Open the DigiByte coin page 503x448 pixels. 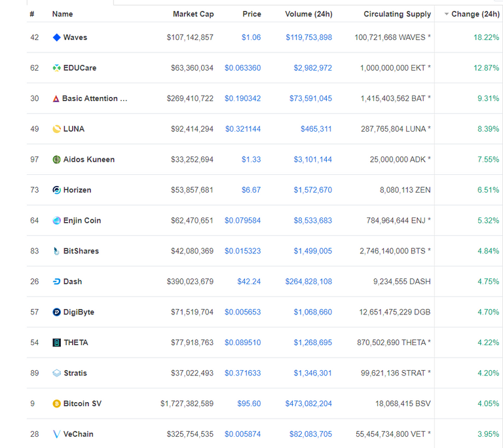[x=79, y=312]
